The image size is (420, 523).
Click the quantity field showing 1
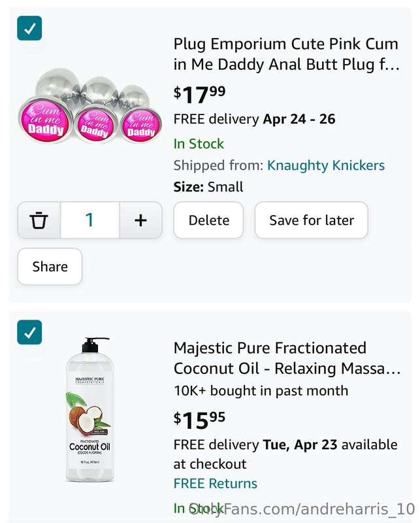point(90,220)
